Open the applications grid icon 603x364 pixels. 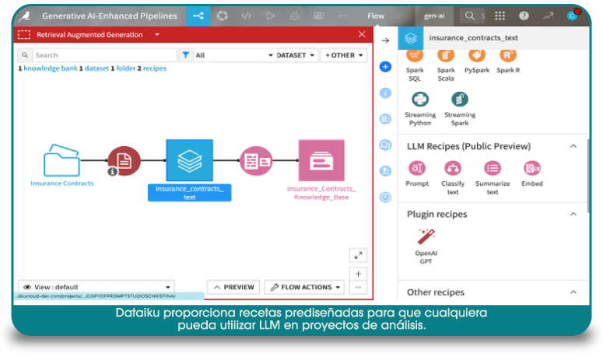[500, 16]
